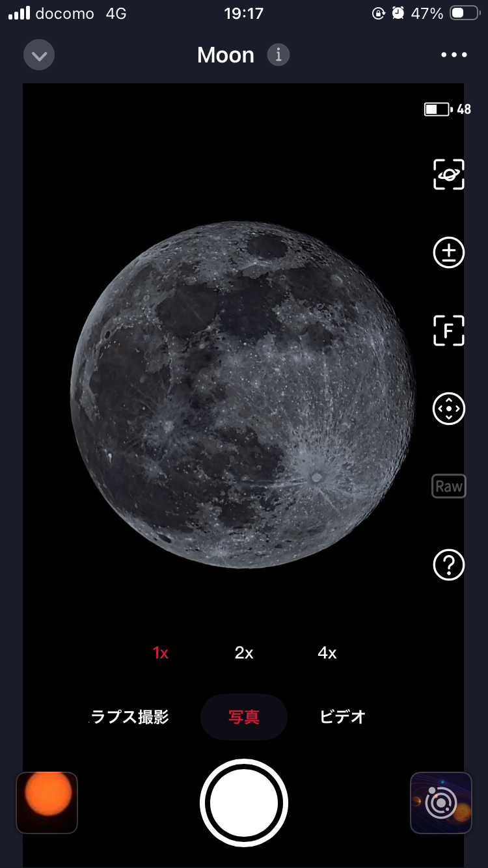Check the telescope battery level indicator
The image size is (488, 868).
pos(448,109)
